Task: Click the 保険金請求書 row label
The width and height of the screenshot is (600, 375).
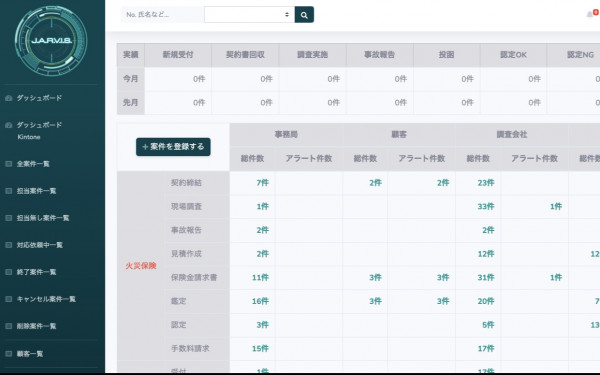Action: point(194,277)
